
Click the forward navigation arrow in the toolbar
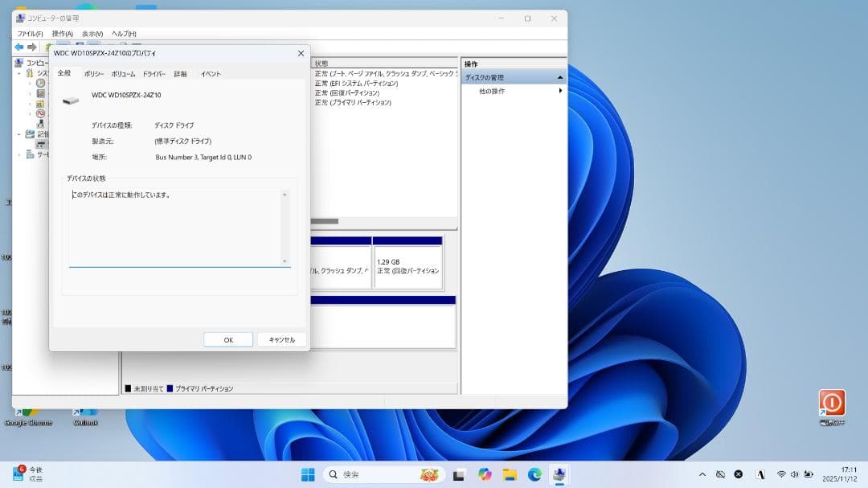point(31,47)
